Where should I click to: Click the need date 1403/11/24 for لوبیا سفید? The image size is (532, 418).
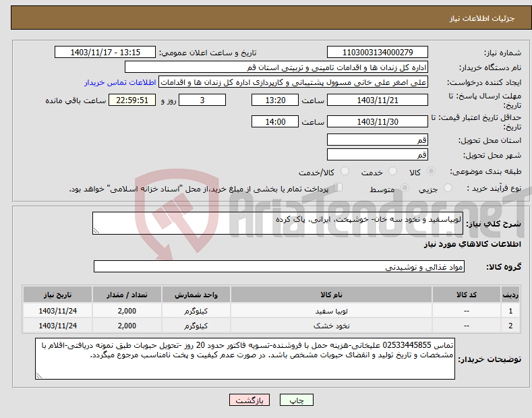click(58, 311)
